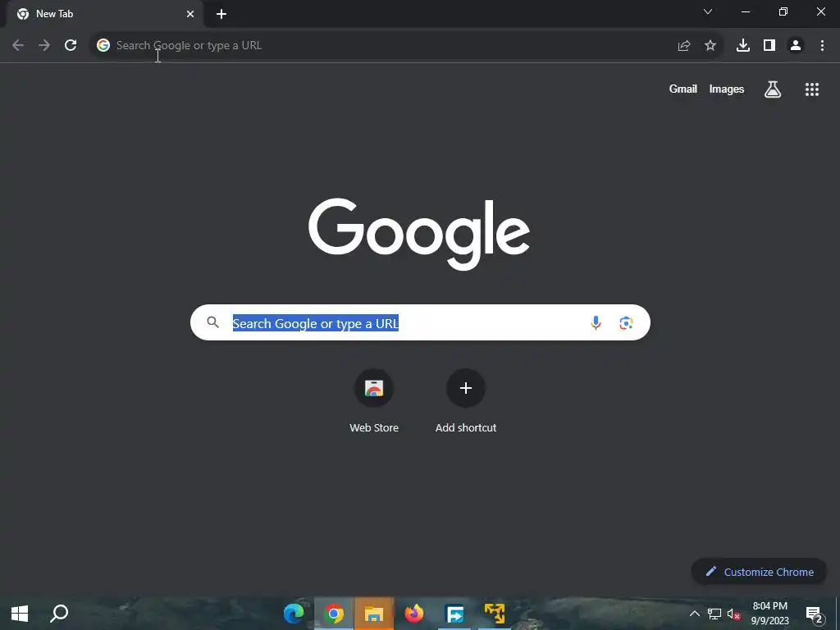Close the New Tab tab
The image size is (840, 630).
tap(190, 14)
